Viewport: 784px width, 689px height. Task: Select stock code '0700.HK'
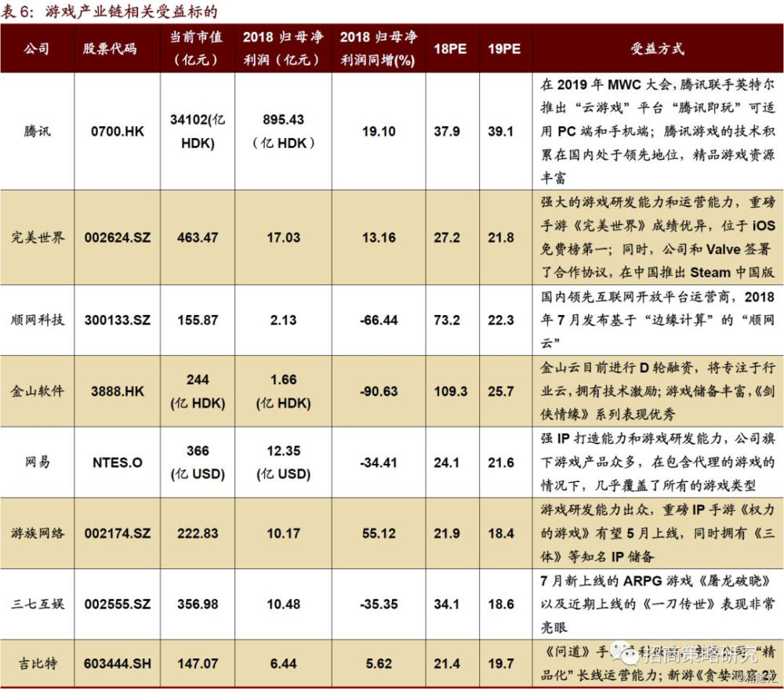(118, 132)
